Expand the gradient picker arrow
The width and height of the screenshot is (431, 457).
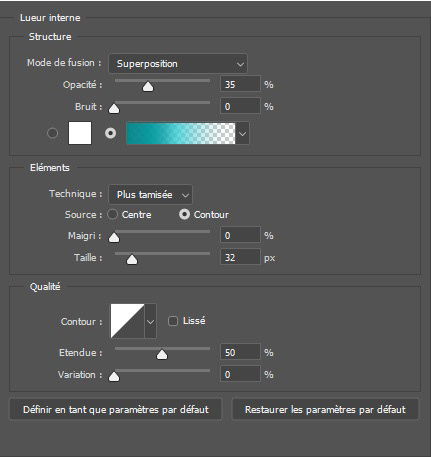point(243,133)
